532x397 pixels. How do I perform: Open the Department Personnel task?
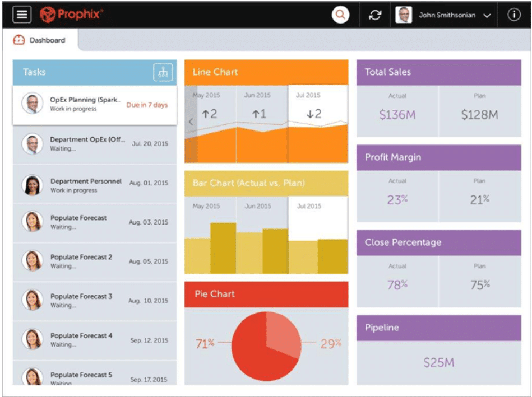(95, 184)
